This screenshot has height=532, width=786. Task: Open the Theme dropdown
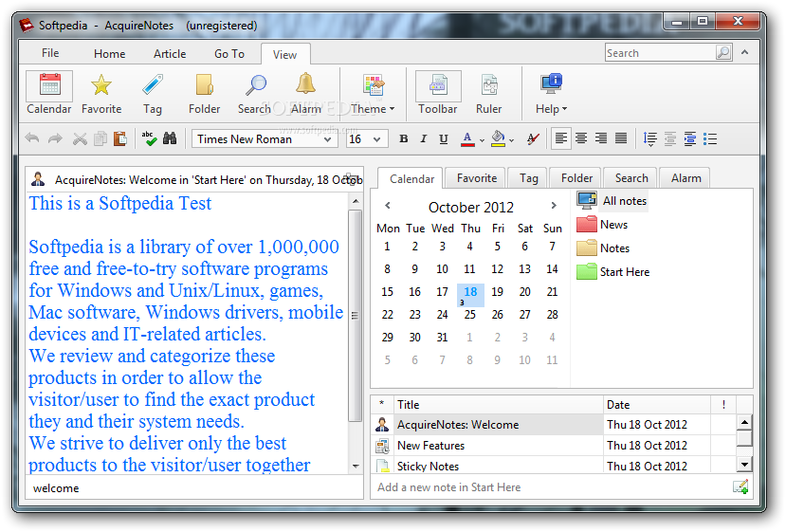tap(373, 93)
